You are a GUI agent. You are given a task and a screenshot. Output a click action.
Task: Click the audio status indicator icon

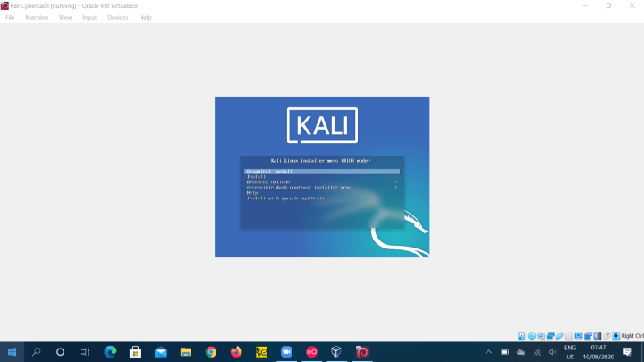tap(541, 336)
